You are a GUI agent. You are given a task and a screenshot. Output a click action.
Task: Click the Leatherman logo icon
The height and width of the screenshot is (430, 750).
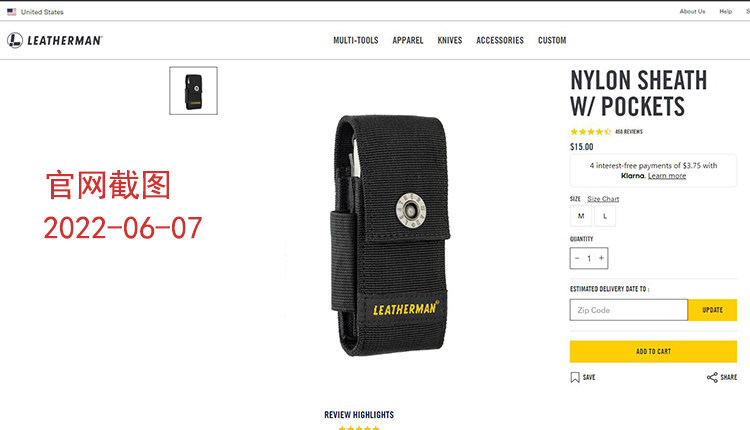click(x=15, y=40)
